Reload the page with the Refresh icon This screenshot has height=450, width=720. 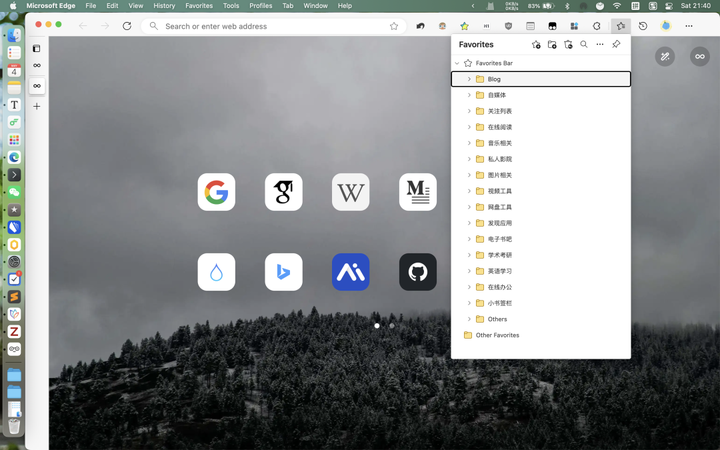(x=127, y=26)
